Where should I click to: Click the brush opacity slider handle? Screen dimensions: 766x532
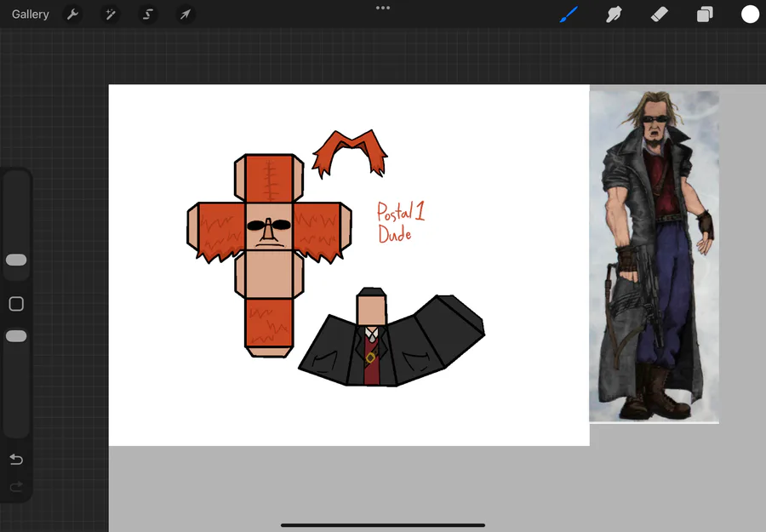[x=16, y=336]
